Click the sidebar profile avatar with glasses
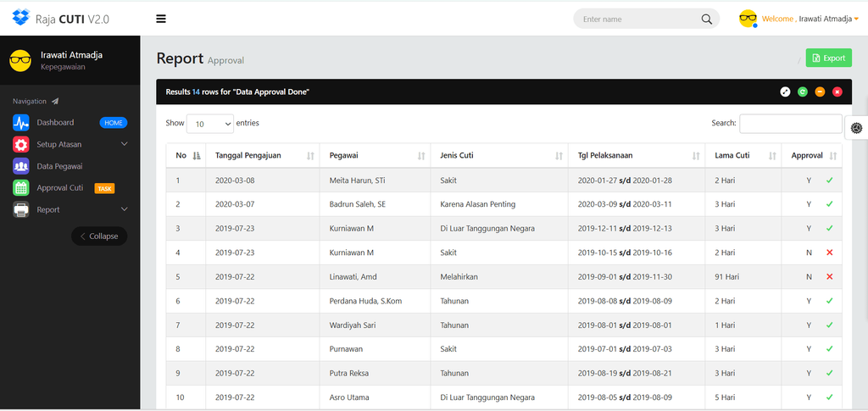This screenshot has height=411, width=868. (x=20, y=60)
